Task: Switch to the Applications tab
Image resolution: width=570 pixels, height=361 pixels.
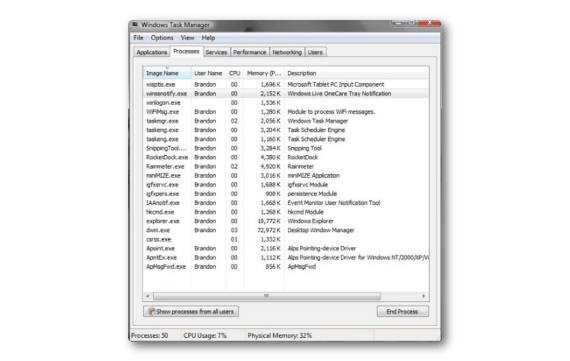Action: tap(152, 52)
